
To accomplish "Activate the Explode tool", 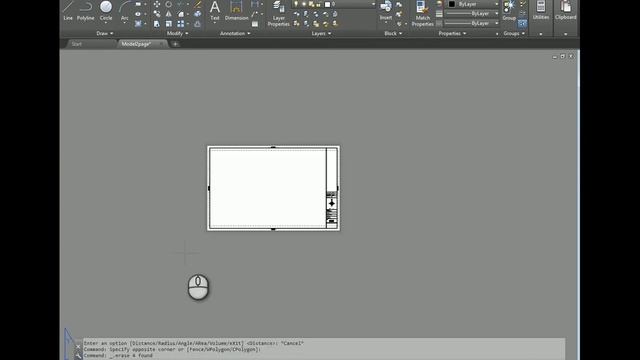I will pyautogui.click(x=198, y=14).
